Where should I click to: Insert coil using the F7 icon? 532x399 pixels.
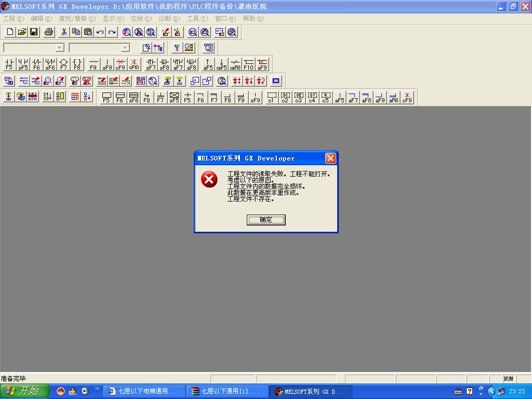(63, 64)
